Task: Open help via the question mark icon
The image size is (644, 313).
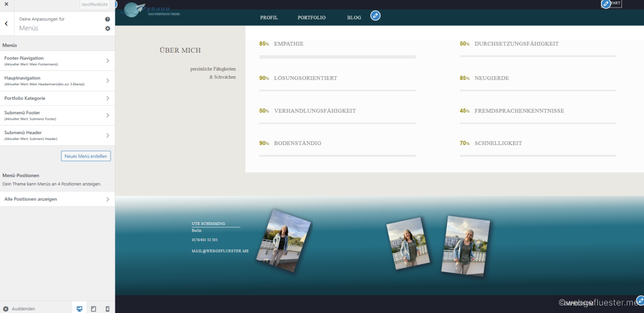Action: [x=107, y=19]
